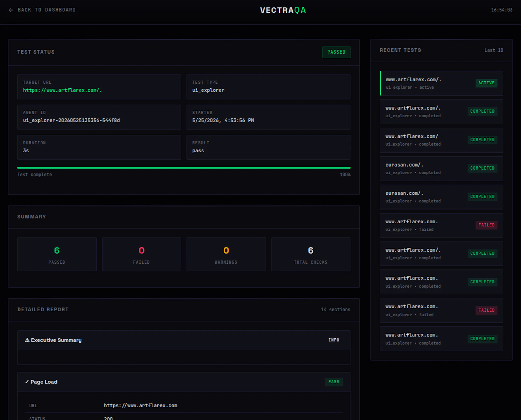Click the ACTIVE badge in Recent Tests
Image resolution: width=521 pixels, height=420 pixels.
(x=486, y=83)
